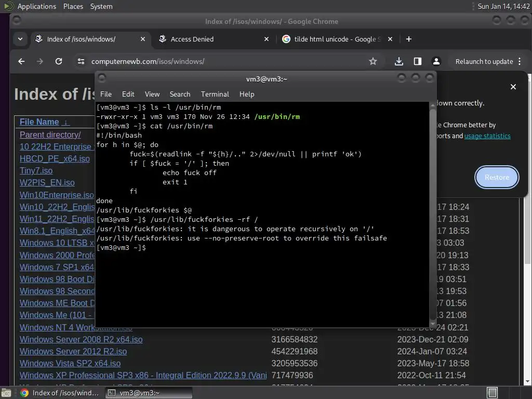Open Win10Enterprise.iso link
532x399 pixels.
pyautogui.click(x=57, y=195)
